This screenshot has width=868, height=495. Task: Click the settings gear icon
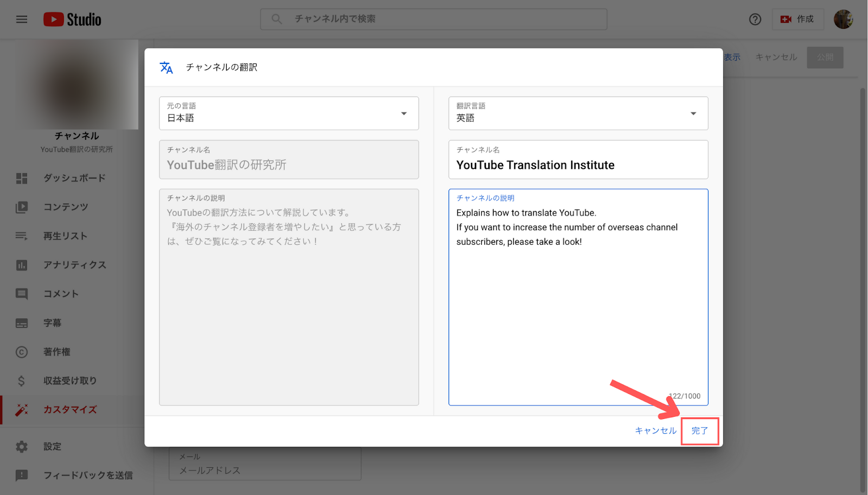[22, 446]
